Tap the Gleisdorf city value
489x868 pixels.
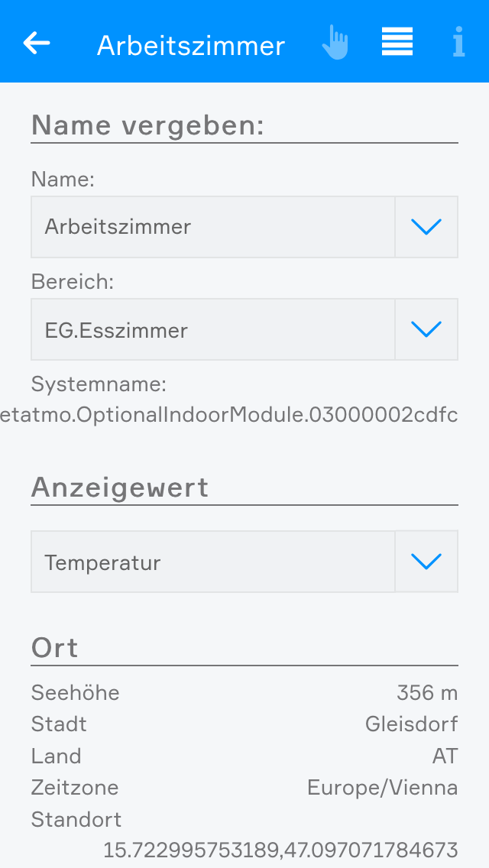(411, 724)
